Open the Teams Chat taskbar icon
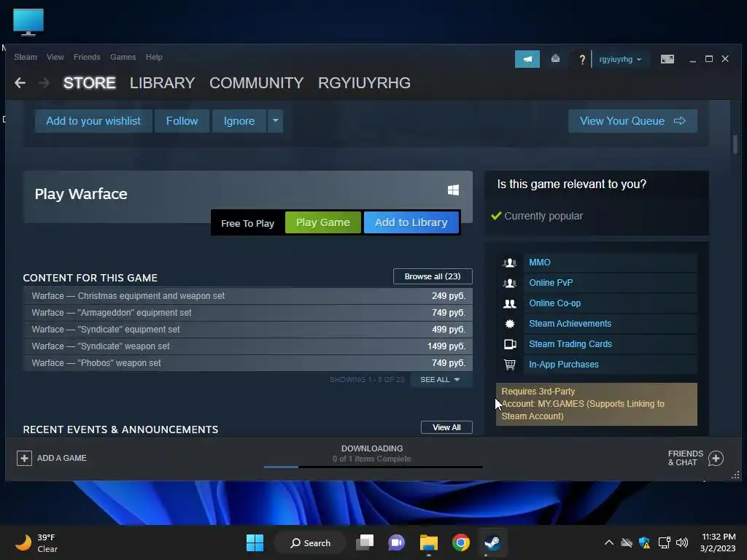This screenshot has height=560, width=747. click(396, 542)
